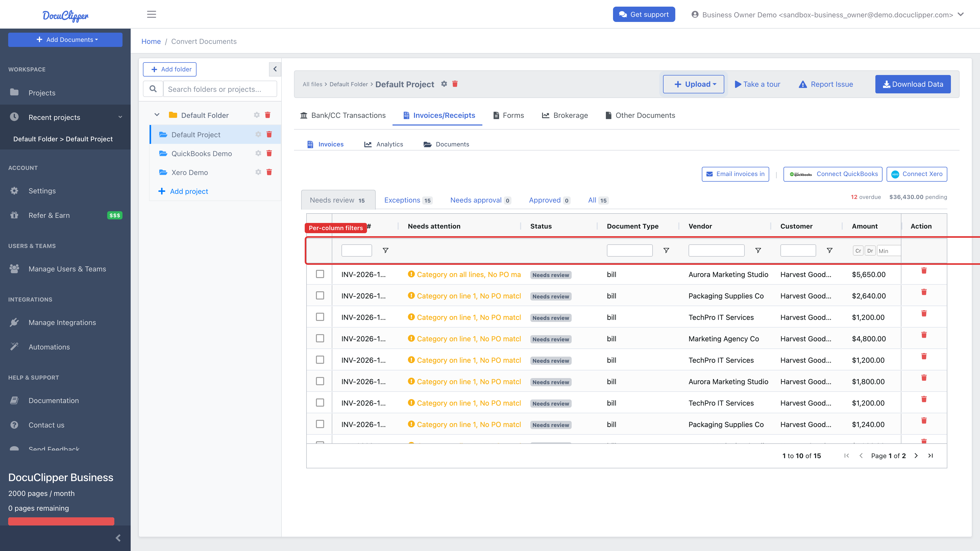Open the Upload dropdown button
The image size is (980, 551).
click(694, 84)
